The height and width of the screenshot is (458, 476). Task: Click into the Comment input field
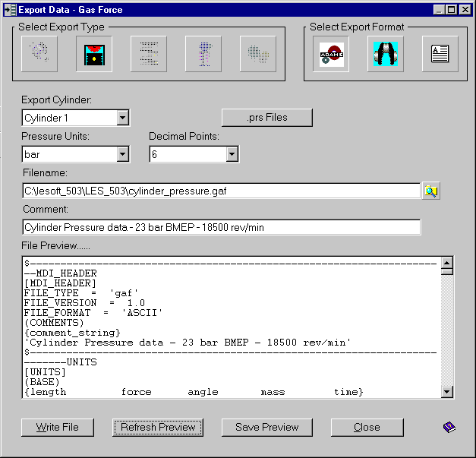[x=222, y=227]
